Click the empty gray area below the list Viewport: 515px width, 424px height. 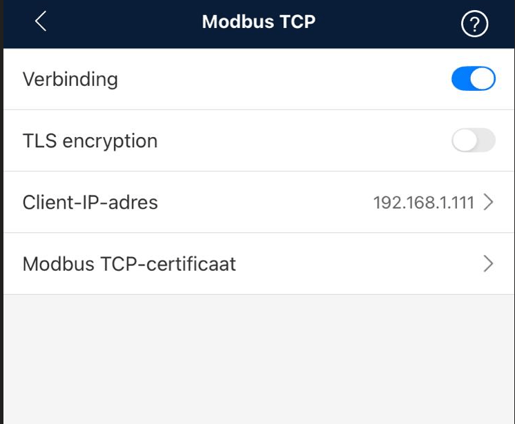pos(259,359)
